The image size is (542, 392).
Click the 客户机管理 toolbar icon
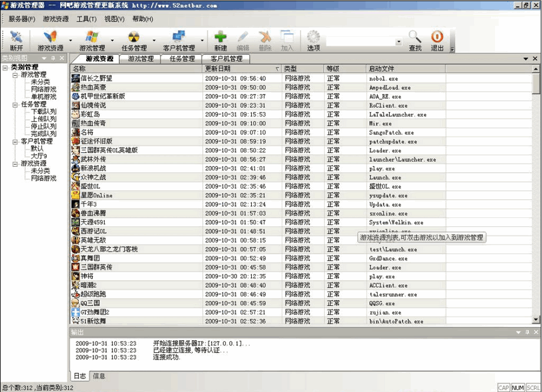coord(180,40)
